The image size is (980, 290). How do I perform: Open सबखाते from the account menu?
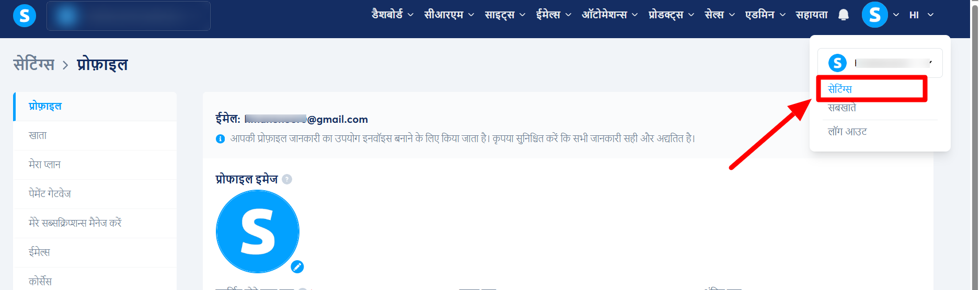click(x=842, y=108)
